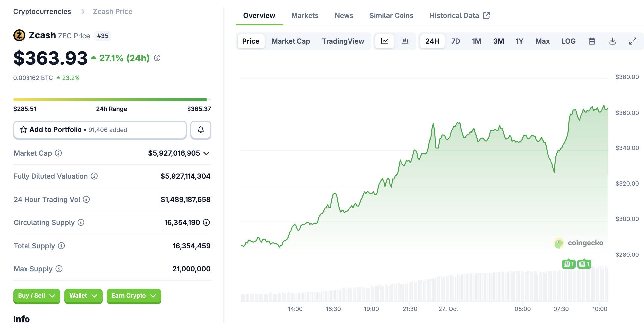The height and width of the screenshot is (323, 644).
Task: Expand chart to fullscreen
Action: [x=633, y=41]
